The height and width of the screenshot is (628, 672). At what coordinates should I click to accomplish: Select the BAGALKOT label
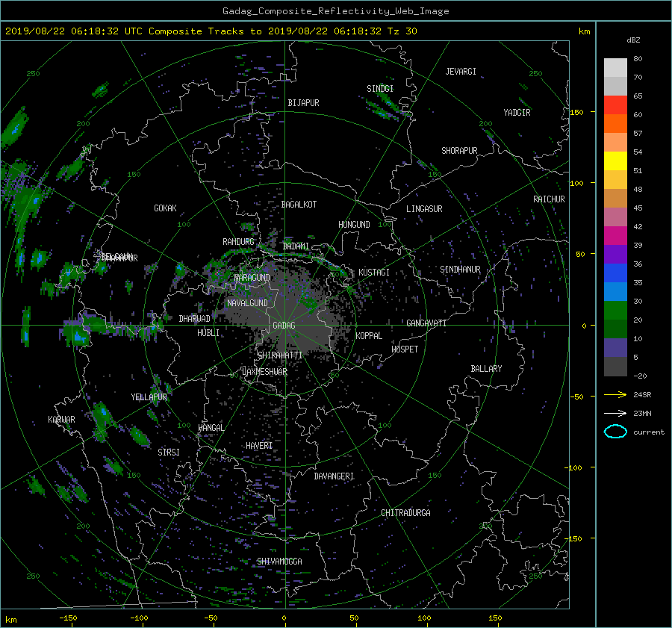299,205
